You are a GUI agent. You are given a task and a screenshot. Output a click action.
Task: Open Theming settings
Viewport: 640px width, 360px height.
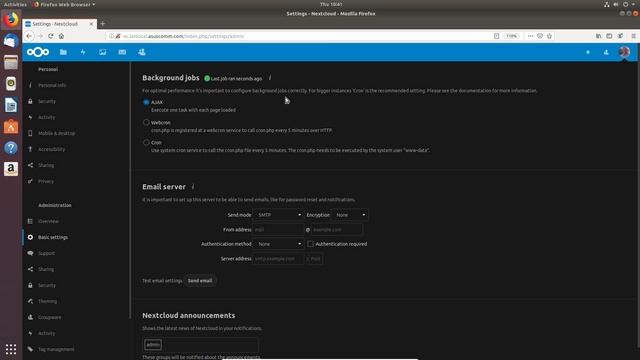tap(47, 301)
